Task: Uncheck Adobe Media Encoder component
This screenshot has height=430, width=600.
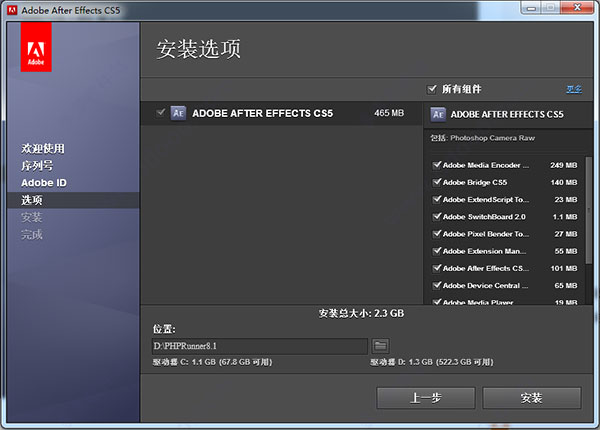Action: tap(437, 165)
